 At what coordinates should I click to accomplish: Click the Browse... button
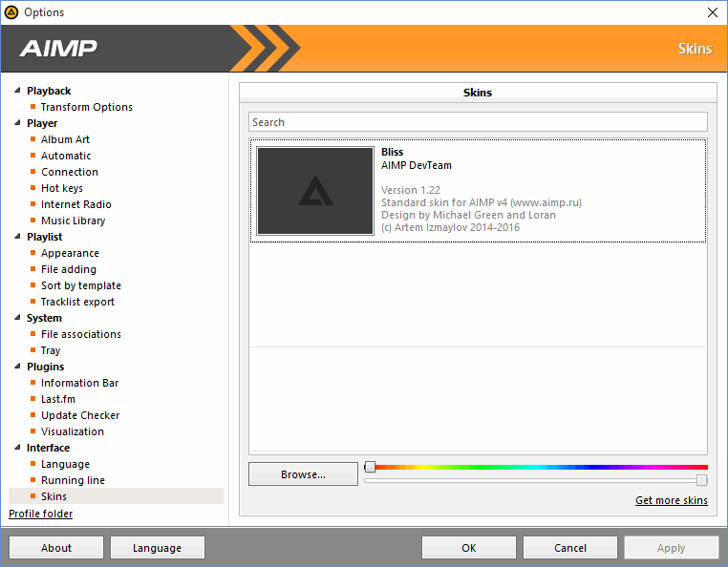click(x=303, y=474)
